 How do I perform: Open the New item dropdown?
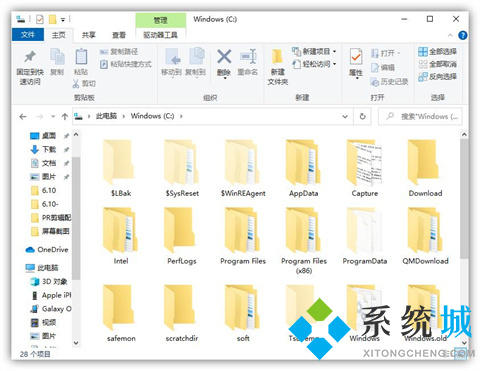pos(314,51)
